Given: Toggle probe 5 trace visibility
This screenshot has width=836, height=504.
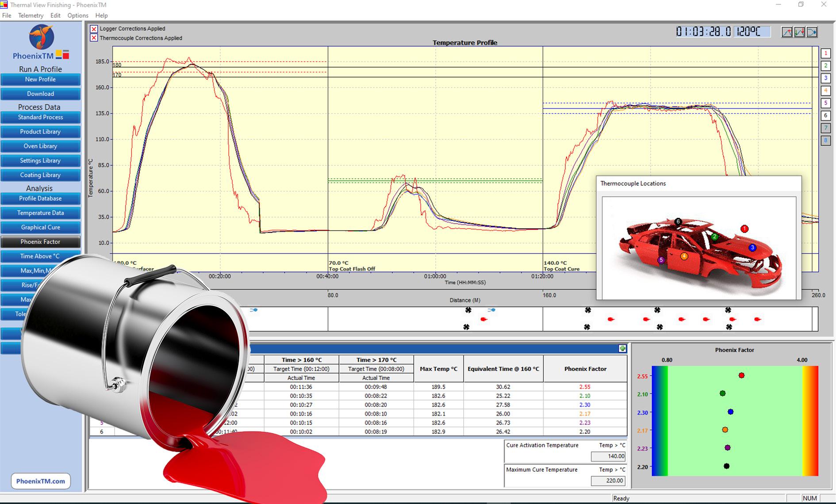Looking at the screenshot, I should [825, 103].
